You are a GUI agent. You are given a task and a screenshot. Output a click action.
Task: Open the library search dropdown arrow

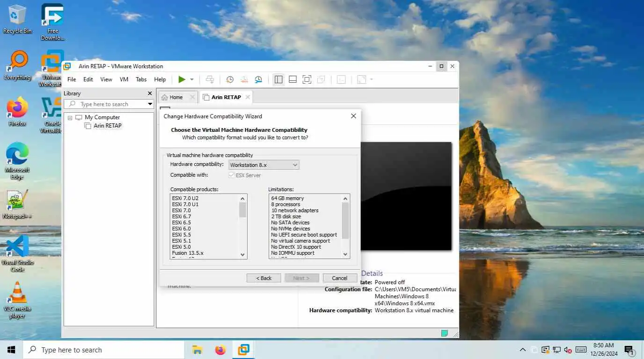pos(150,104)
